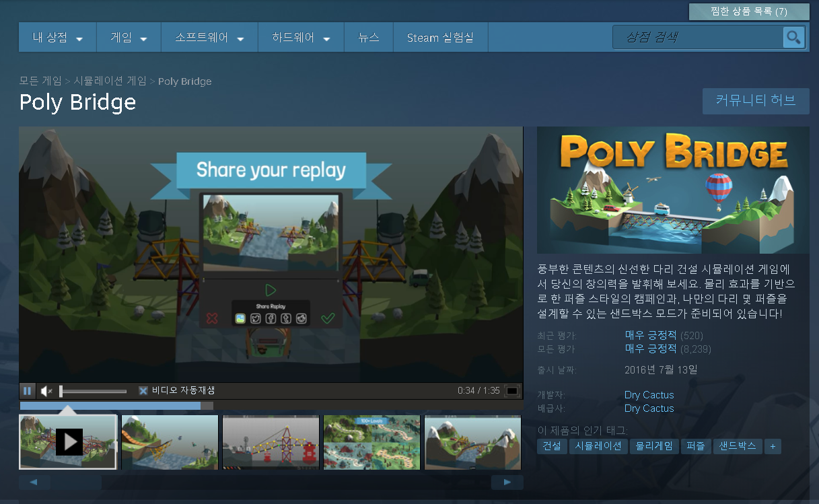The width and height of the screenshot is (819, 504).
Task: Expand the 내 상점 dropdown menu
Action: pyautogui.click(x=58, y=38)
